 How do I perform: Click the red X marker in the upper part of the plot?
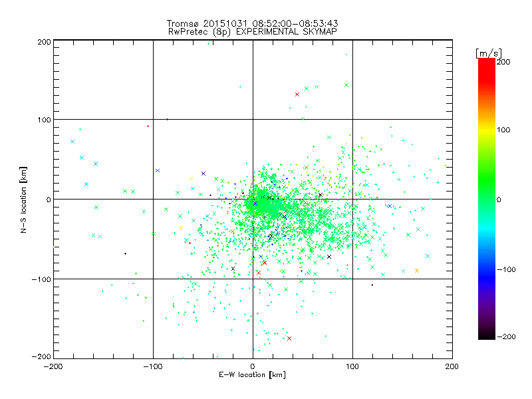point(297,94)
